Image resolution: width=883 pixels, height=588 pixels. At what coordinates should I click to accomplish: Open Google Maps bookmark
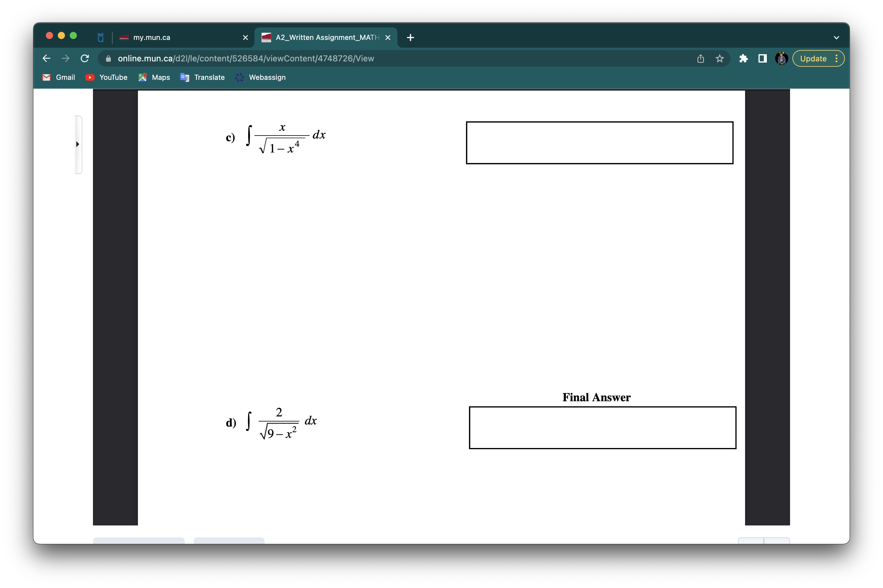coord(154,77)
